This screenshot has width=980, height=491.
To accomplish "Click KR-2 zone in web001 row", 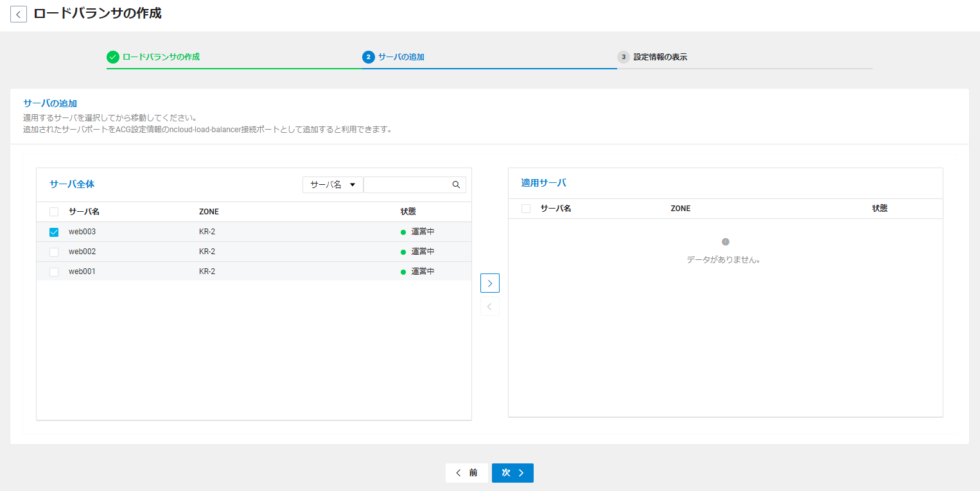I will pos(207,271).
